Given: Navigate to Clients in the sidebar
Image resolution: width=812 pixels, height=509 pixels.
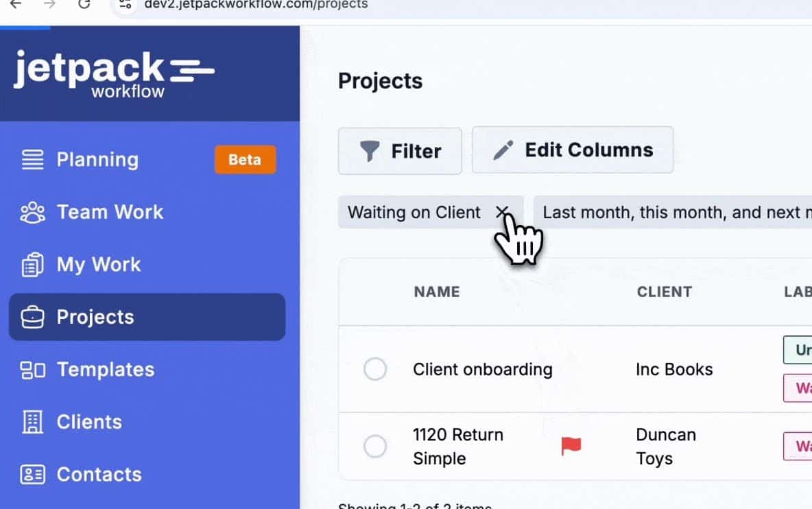Looking at the screenshot, I should [x=89, y=421].
